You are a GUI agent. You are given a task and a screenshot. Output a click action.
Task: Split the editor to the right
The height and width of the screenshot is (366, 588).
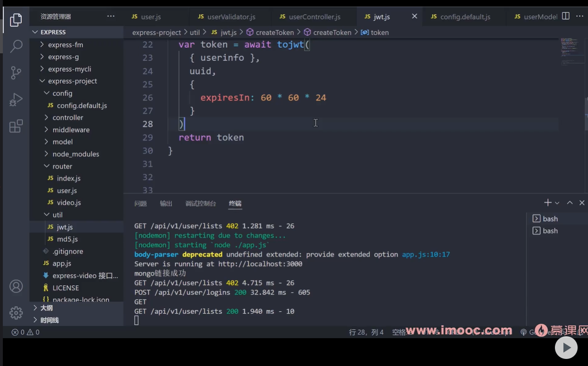pyautogui.click(x=566, y=17)
